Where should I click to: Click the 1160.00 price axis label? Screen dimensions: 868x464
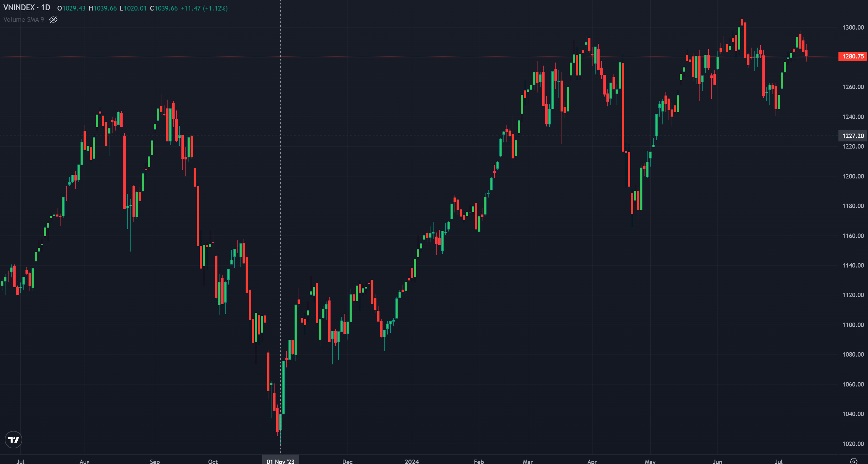[853, 236]
